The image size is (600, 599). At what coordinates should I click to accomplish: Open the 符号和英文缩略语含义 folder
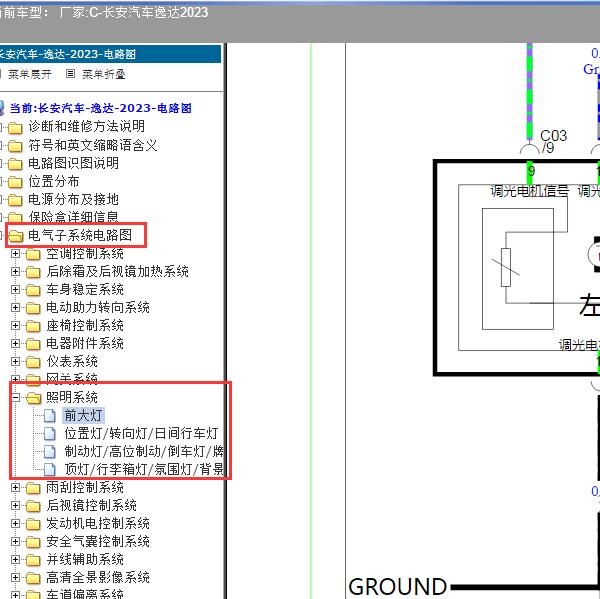coord(93,145)
